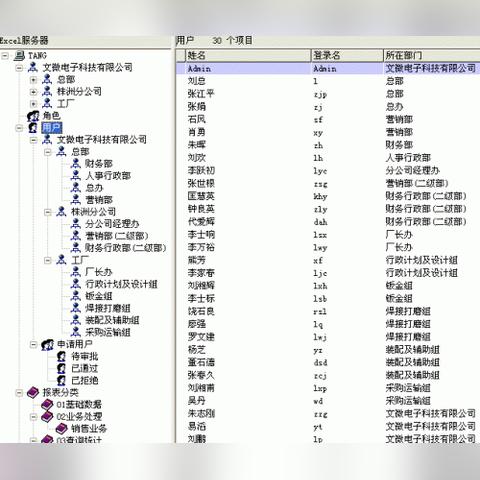The width and height of the screenshot is (480, 480).
Task: Click the icon beside 装配及辅助组 tree node
Action: coord(76,320)
